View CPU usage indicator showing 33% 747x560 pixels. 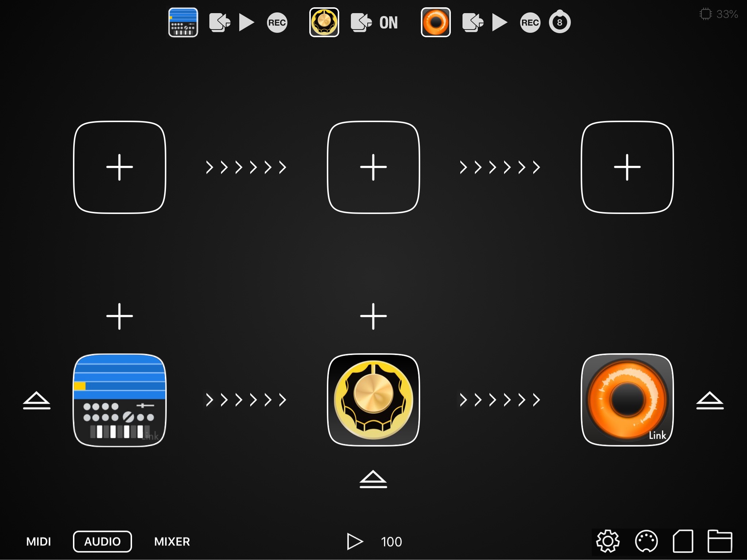tap(719, 14)
